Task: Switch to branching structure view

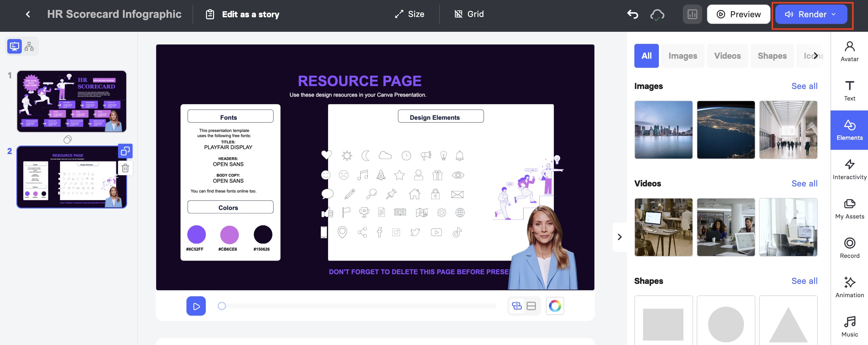Action: [x=29, y=46]
